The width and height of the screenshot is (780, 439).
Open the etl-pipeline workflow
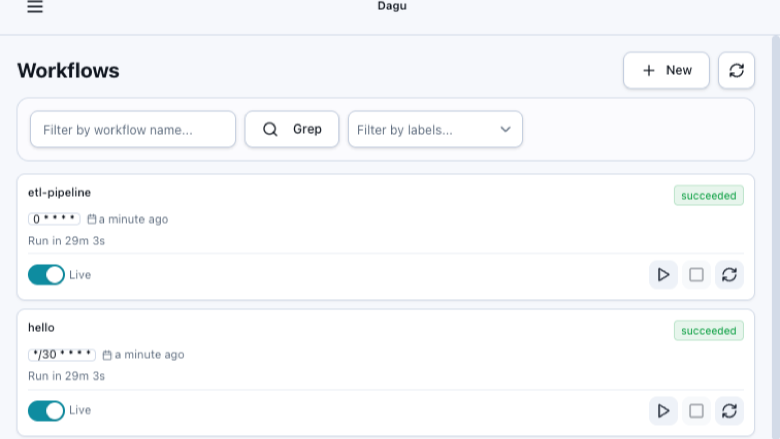pos(59,192)
